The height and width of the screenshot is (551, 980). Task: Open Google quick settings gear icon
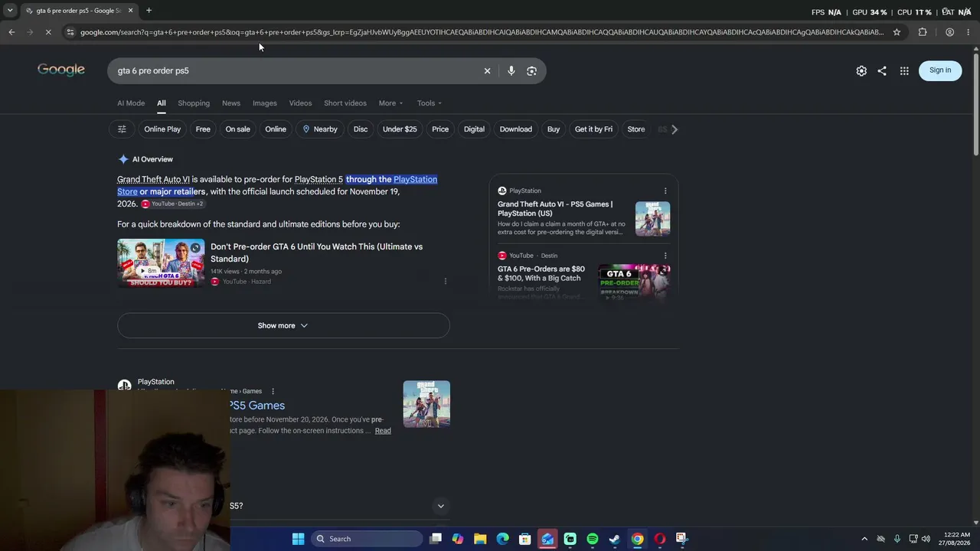(861, 70)
